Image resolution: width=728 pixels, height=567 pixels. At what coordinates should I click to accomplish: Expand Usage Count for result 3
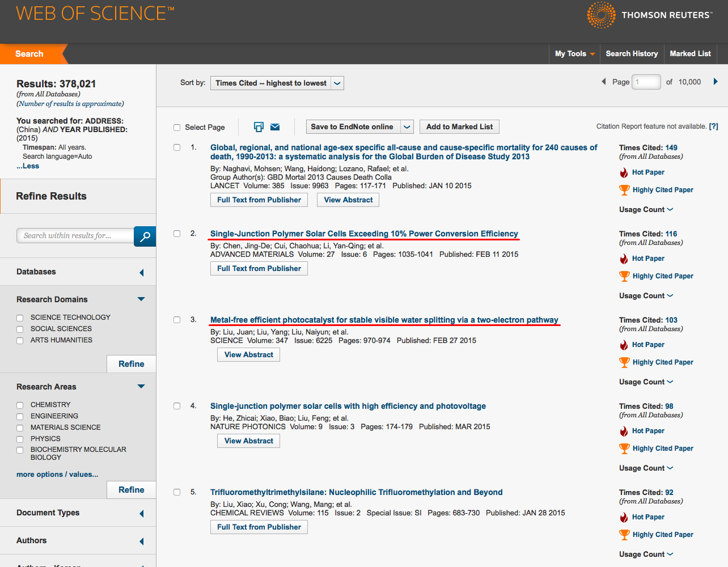click(646, 382)
